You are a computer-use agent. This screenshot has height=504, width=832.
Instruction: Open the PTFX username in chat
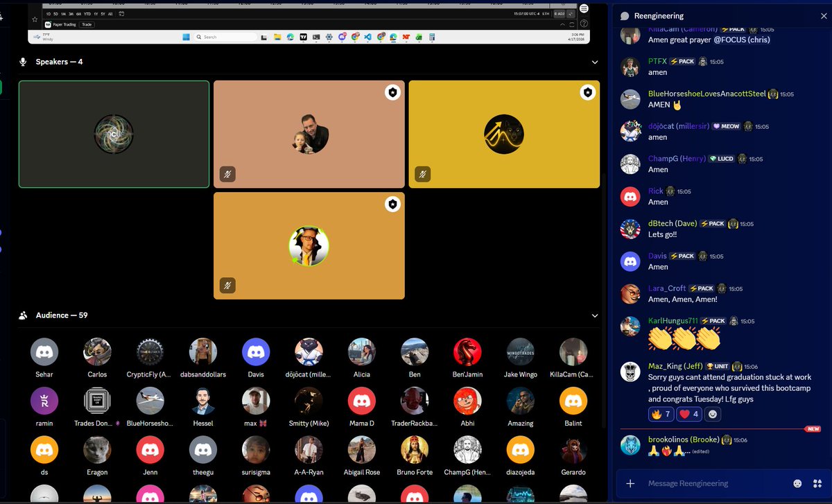657,61
